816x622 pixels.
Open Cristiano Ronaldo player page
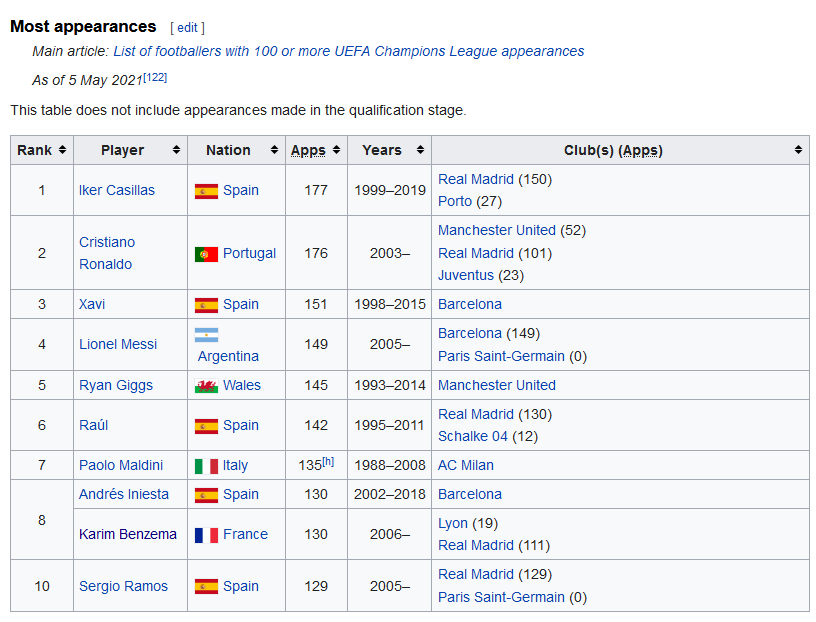point(107,253)
